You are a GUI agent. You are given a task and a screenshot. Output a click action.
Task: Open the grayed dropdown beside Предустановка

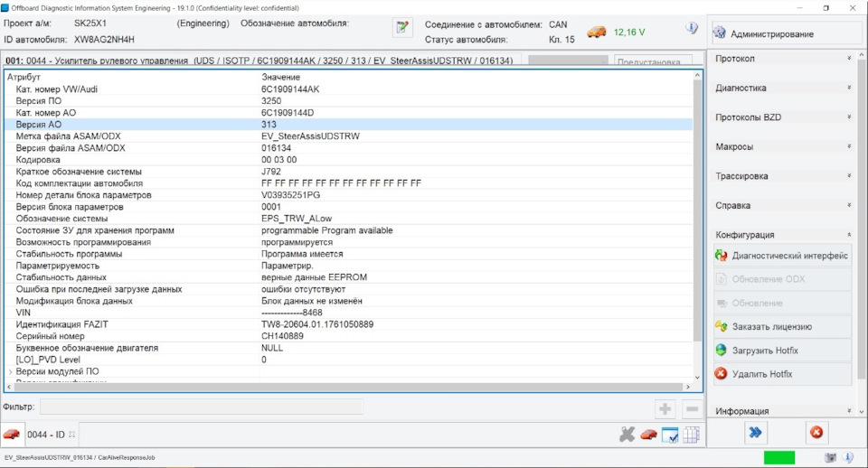coord(568,61)
